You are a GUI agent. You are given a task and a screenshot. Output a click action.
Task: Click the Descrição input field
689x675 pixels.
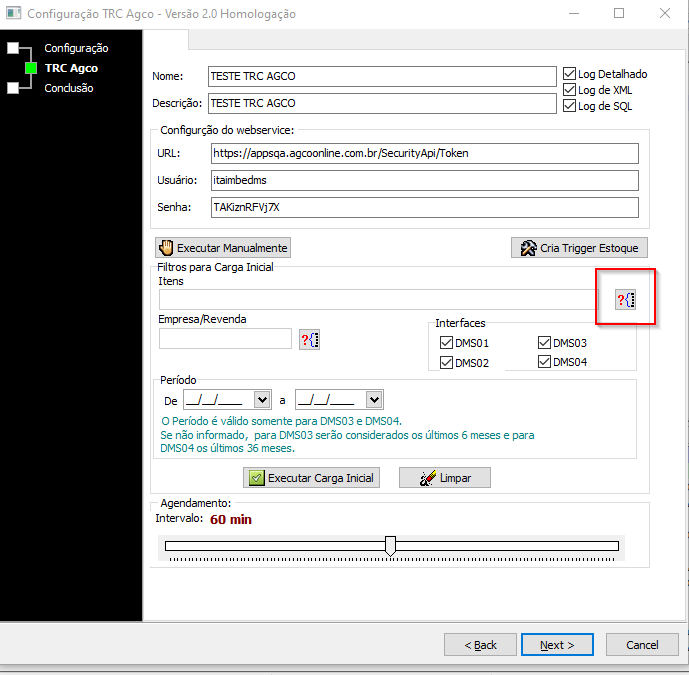(382, 103)
